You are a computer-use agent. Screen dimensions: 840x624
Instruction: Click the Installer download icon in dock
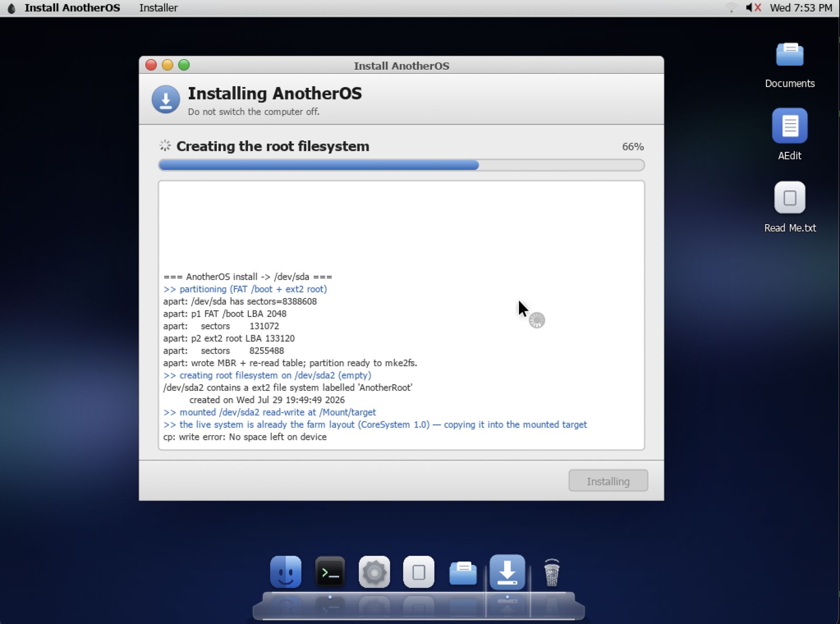(507, 572)
